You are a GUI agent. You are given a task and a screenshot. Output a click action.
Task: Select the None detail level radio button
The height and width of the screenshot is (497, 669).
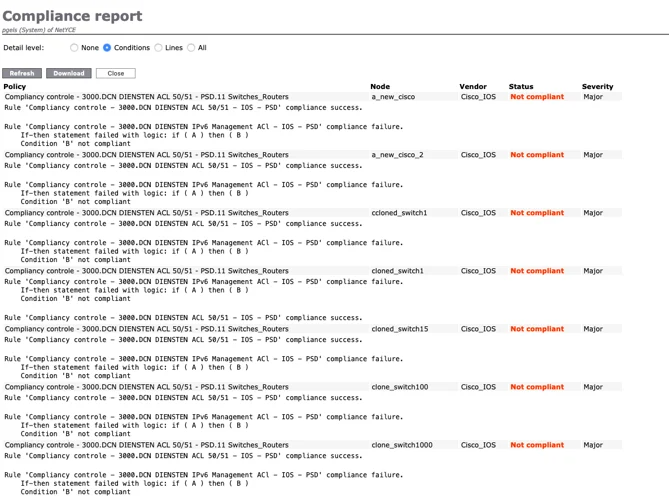[74, 48]
